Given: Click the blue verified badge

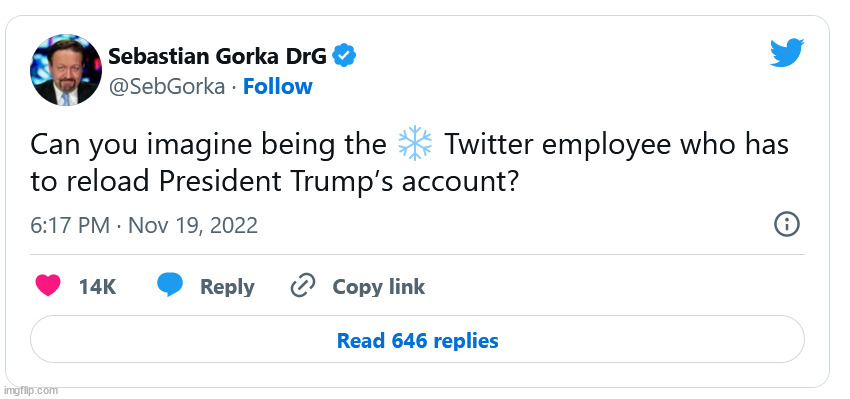Looking at the screenshot, I should (344, 56).
